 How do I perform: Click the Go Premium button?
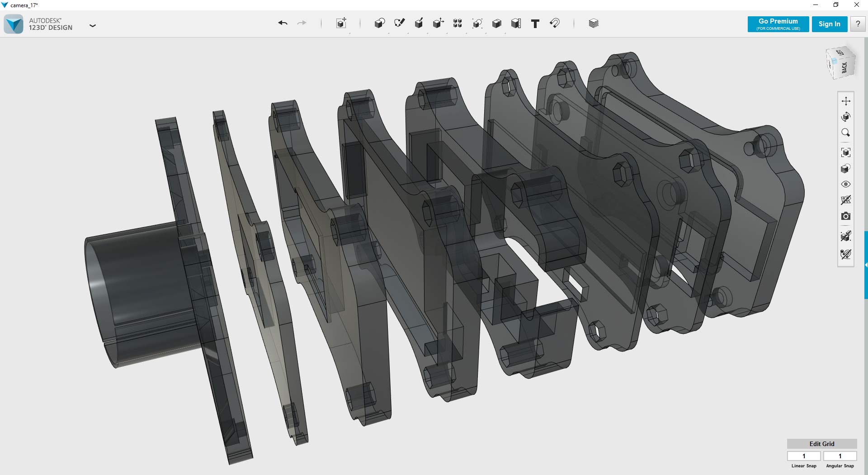778,24
